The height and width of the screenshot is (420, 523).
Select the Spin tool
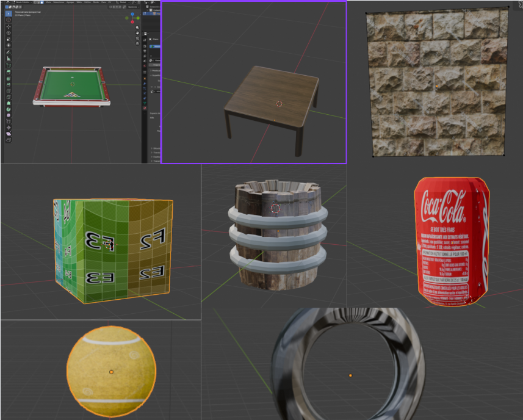(9, 109)
